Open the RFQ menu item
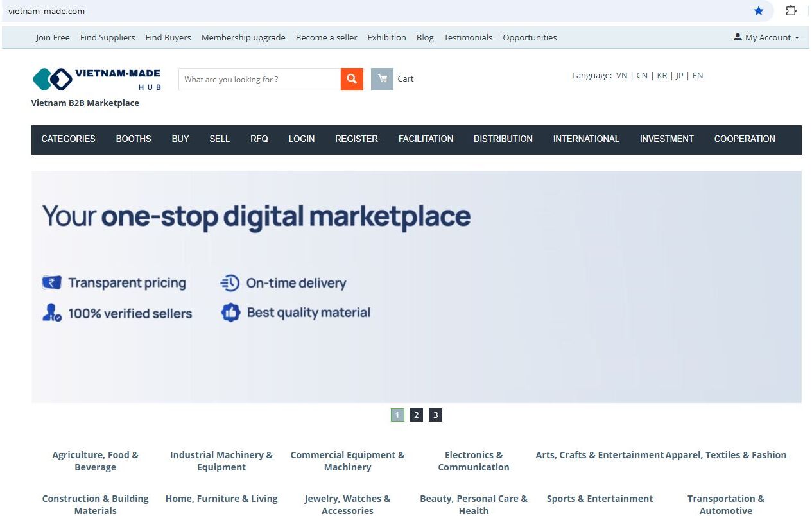812x516 pixels. pos(259,139)
